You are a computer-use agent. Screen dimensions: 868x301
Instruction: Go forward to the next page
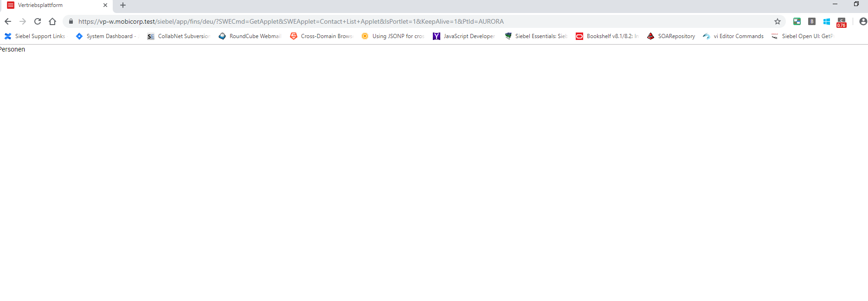coord(23,21)
